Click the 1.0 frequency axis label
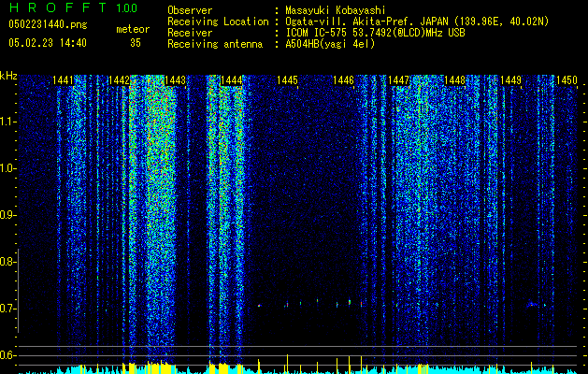This screenshot has height=374, width=588. pos(7,168)
